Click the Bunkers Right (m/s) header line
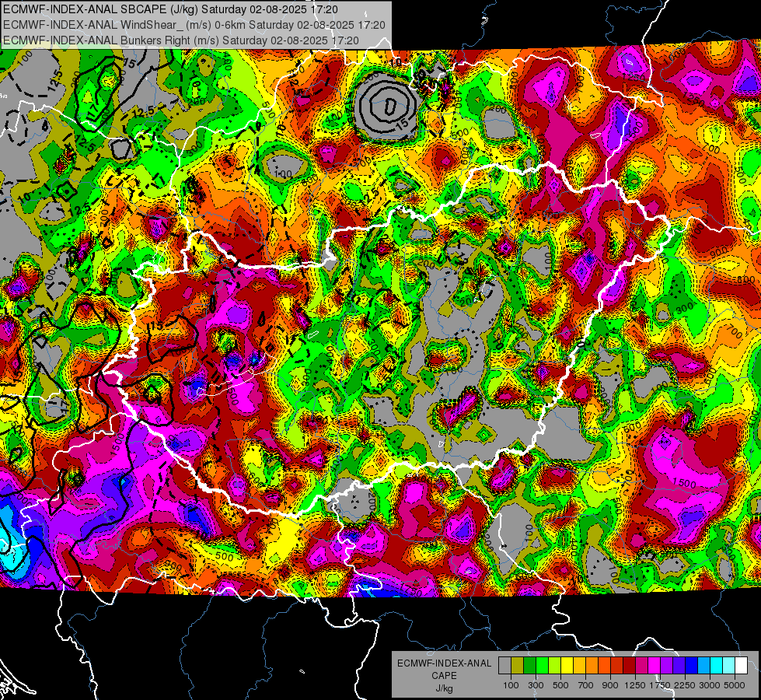Image resolution: width=761 pixels, height=700 pixels. coord(181,40)
